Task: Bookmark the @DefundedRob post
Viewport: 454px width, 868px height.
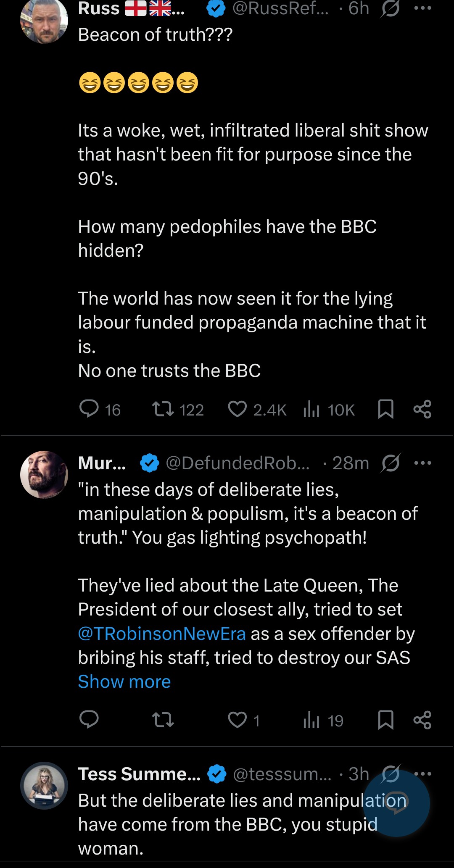Action: (x=385, y=720)
